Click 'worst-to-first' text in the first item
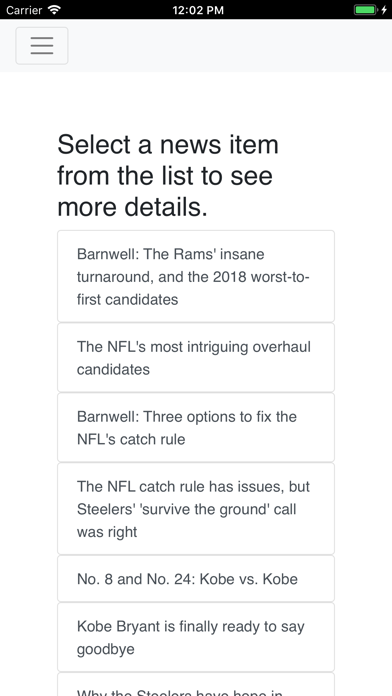This screenshot has height=696, width=392. pos(280,277)
